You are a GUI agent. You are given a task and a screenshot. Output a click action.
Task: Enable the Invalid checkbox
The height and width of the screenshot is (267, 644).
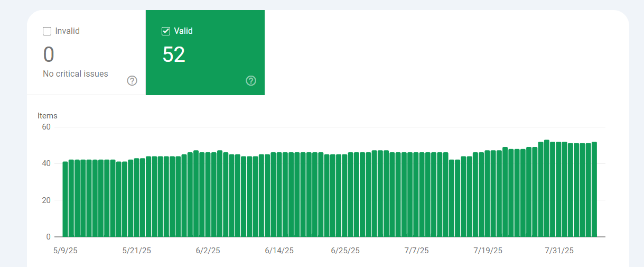[x=47, y=31]
